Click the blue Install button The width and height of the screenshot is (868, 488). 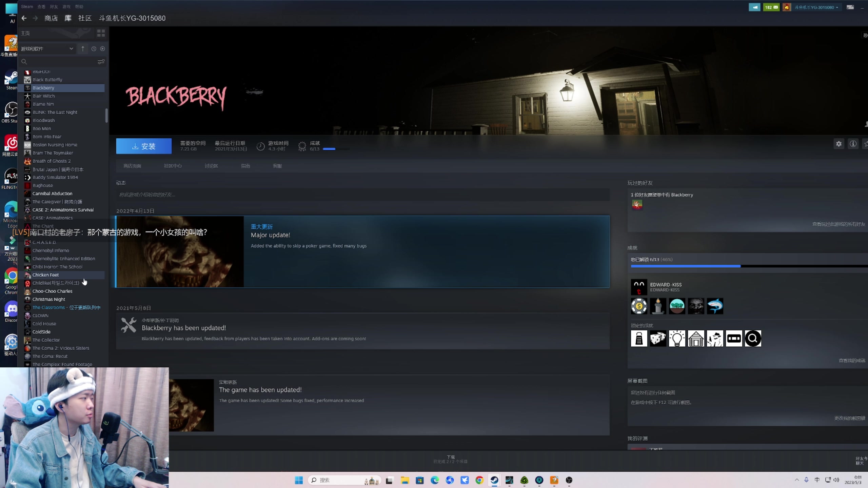(x=144, y=146)
